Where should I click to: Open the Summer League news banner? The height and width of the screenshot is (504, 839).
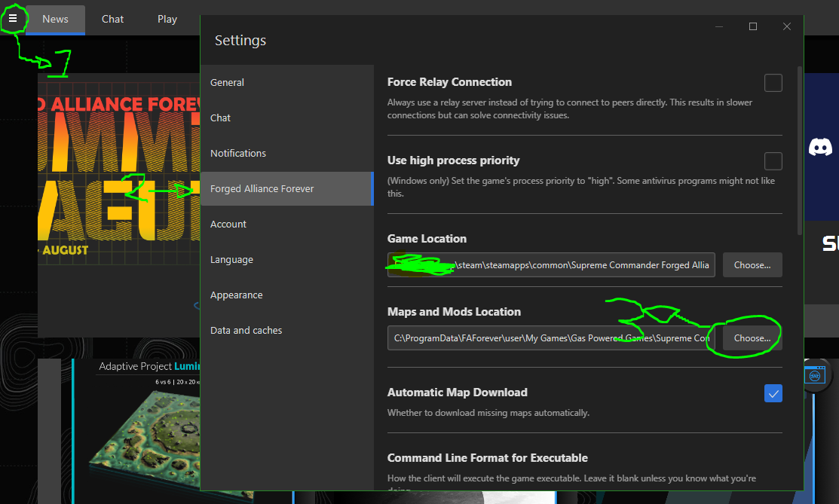pyautogui.click(x=119, y=170)
